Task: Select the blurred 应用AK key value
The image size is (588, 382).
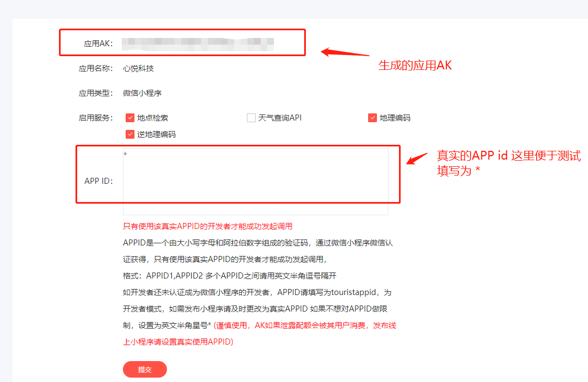Action: click(x=198, y=44)
